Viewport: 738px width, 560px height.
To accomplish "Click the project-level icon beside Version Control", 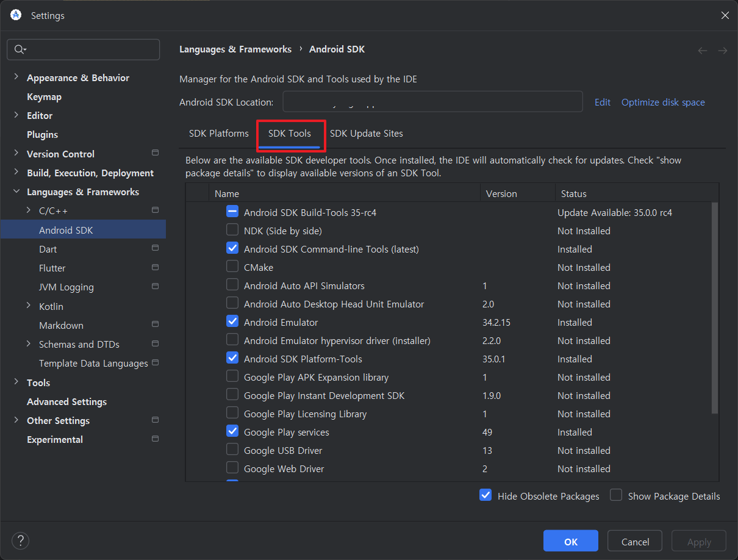I will pyautogui.click(x=155, y=153).
